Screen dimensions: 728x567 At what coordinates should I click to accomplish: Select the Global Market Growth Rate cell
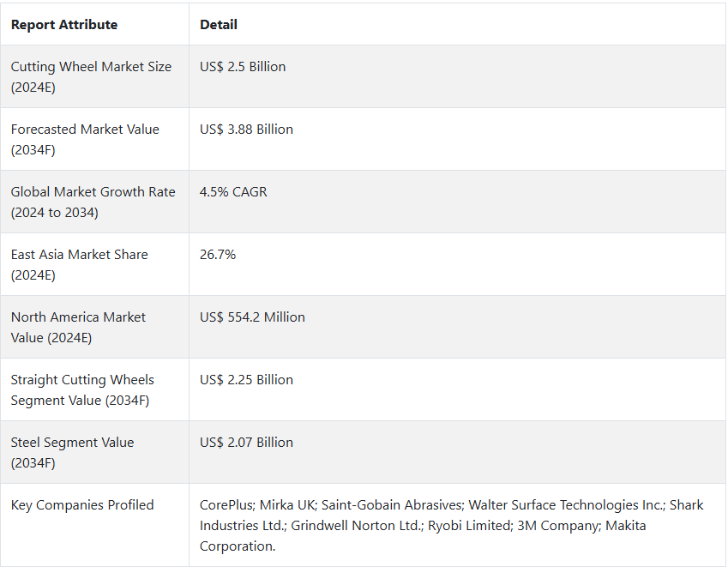coord(93,202)
